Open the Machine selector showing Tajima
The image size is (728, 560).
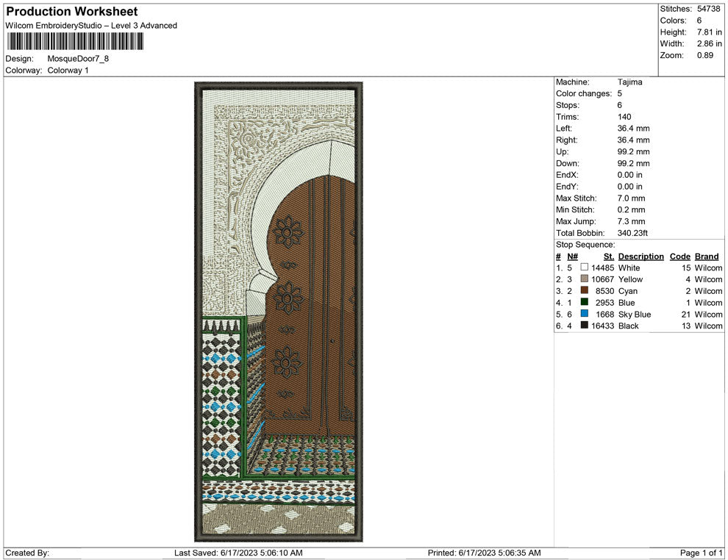click(x=630, y=82)
